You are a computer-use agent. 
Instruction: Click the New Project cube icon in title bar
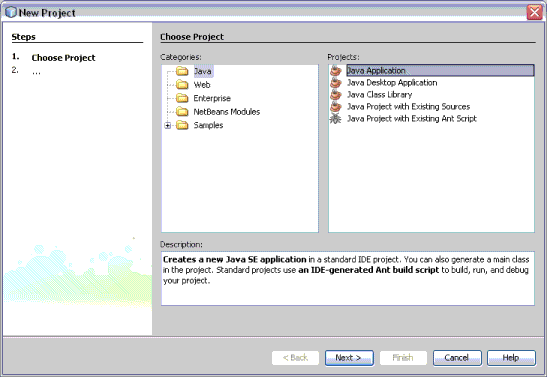click(11, 12)
